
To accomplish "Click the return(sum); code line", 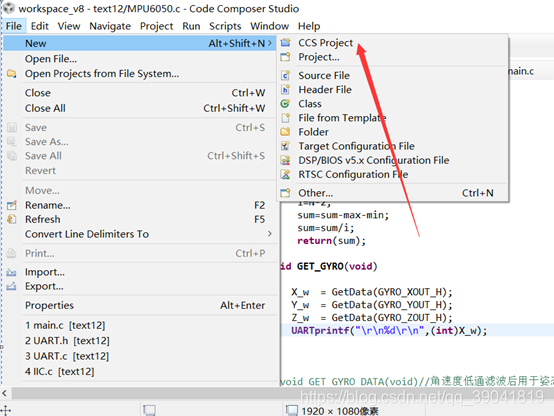I will 331,241.
